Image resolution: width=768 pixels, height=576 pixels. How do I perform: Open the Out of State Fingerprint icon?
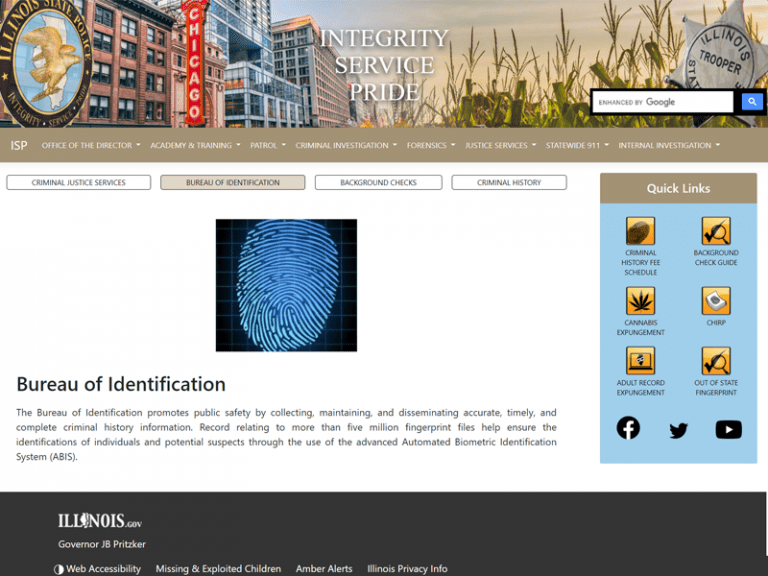click(716, 360)
